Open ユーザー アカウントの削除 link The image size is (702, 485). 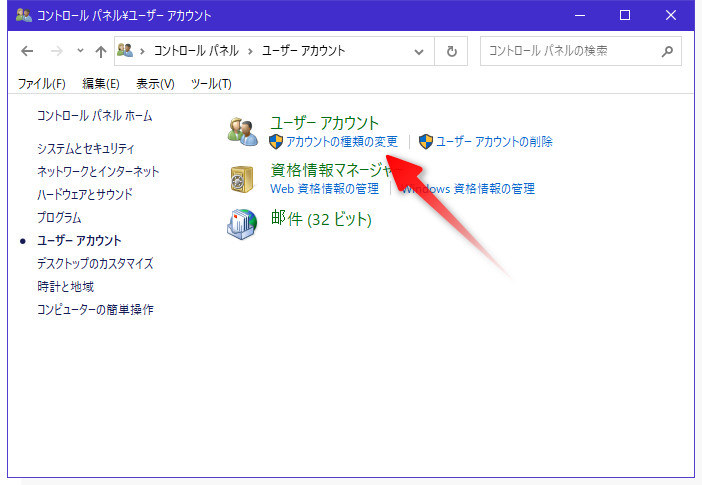click(494, 142)
